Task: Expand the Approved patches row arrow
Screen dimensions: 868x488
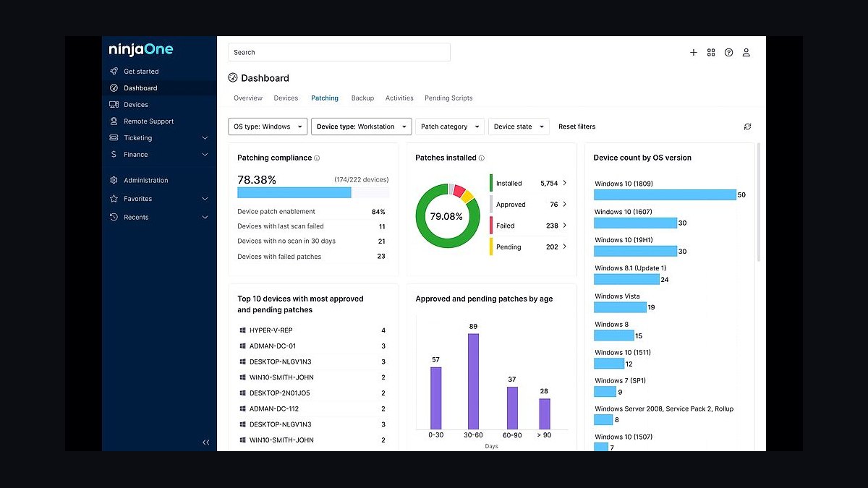Action: (x=565, y=204)
